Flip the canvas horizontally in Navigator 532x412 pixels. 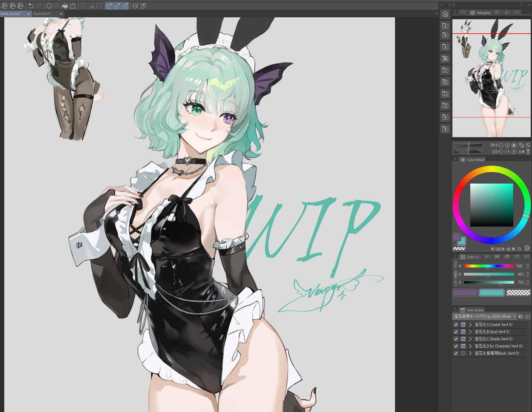point(522,152)
